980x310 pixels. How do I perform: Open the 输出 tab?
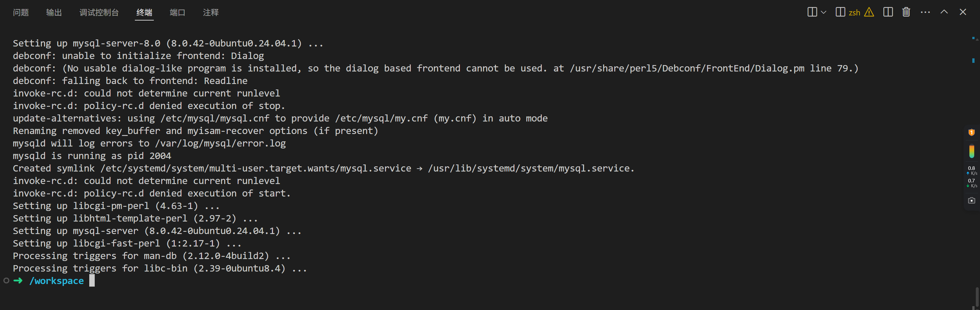coord(54,13)
